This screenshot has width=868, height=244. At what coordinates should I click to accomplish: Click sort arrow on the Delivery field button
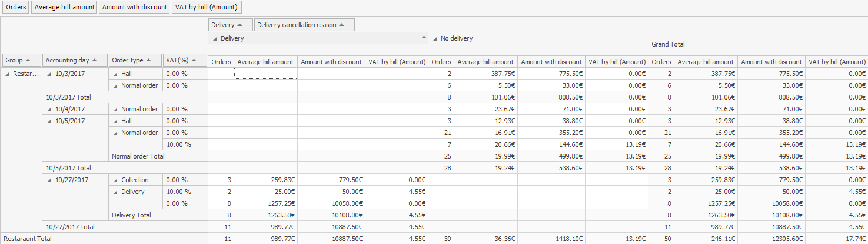point(240,25)
